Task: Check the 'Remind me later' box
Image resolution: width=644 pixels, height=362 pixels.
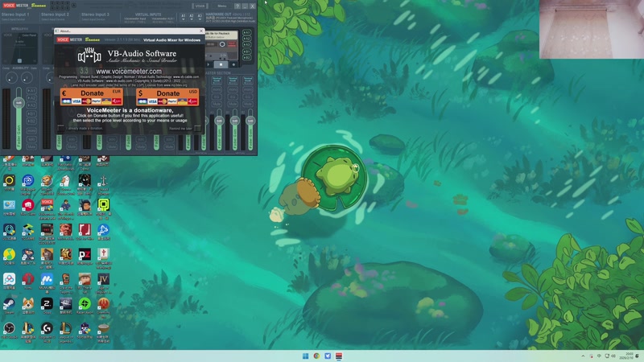Action: point(197,129)
